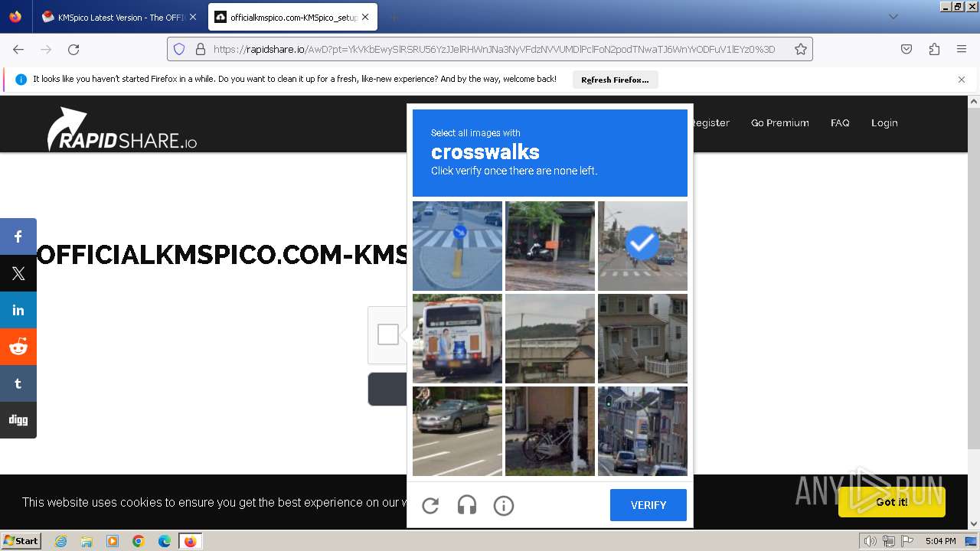The height and width of the screenshot is (551, 980).
Task: Accept cookies with Got it! button
Action: 892,502
